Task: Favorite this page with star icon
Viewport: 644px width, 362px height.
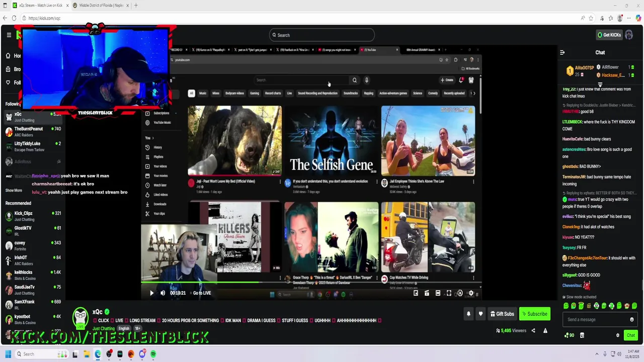Action: pos(591,18)
